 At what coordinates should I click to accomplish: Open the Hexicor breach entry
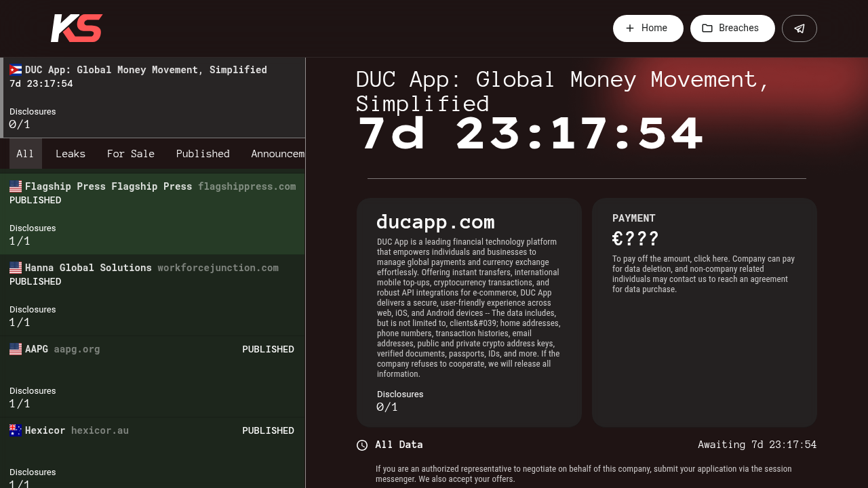coord(153,453)
